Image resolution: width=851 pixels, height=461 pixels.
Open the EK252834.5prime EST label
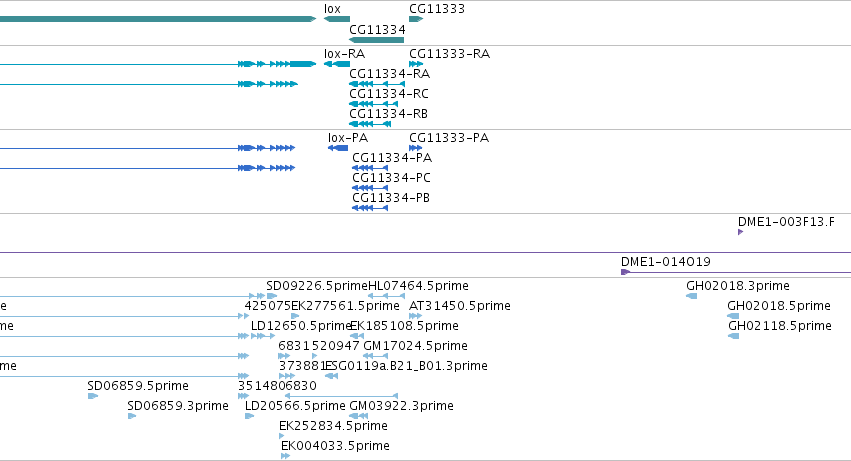point(333,426)
